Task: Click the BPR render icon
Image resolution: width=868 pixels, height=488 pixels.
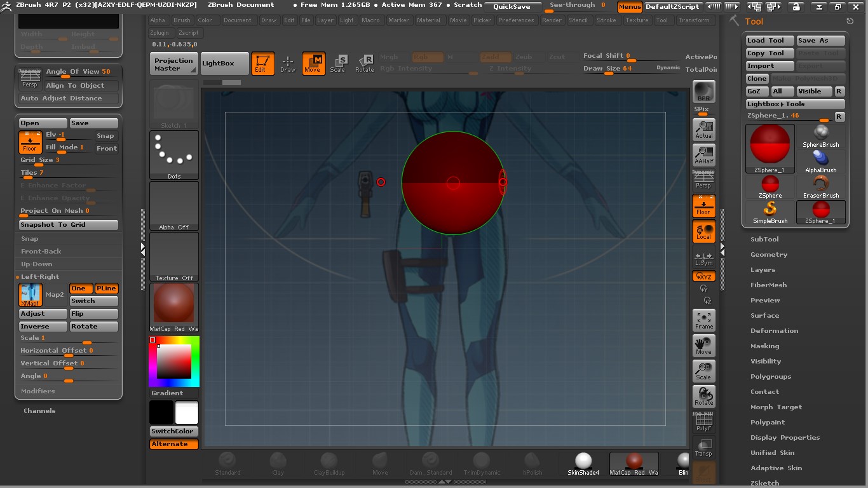Action: (x=703, y=91)
